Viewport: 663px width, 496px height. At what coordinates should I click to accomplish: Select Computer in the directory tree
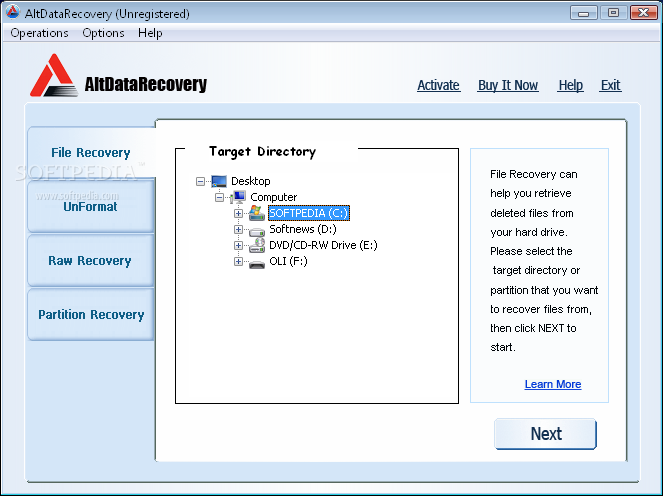274,197
